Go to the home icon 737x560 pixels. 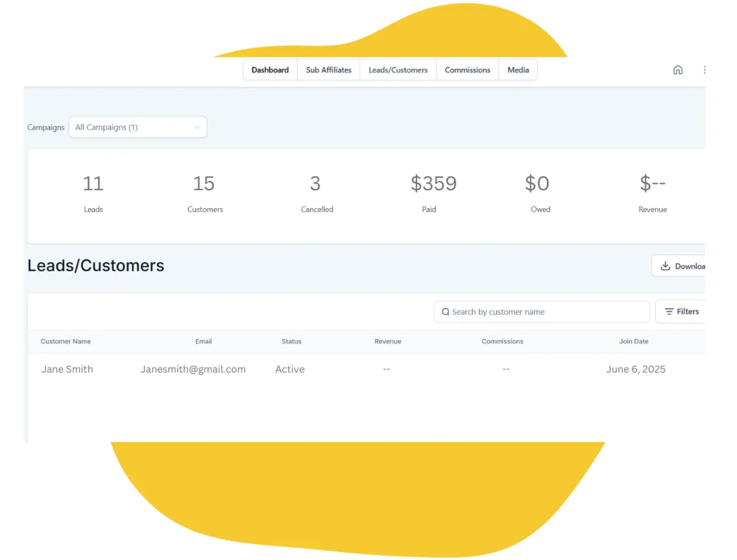pos(677,70)
